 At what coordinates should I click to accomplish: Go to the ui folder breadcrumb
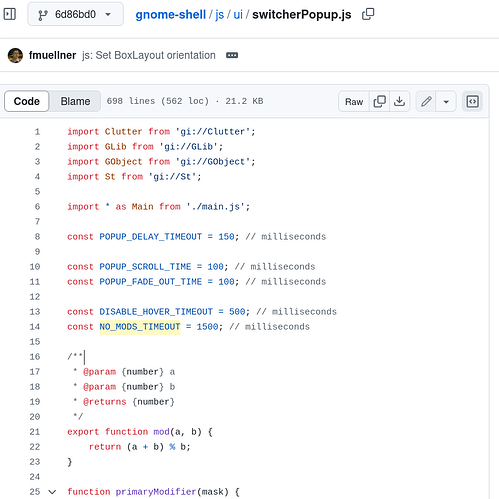point(238,15)
